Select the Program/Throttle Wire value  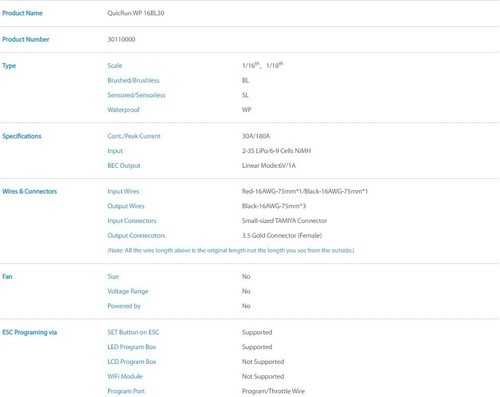click(273, 391)
